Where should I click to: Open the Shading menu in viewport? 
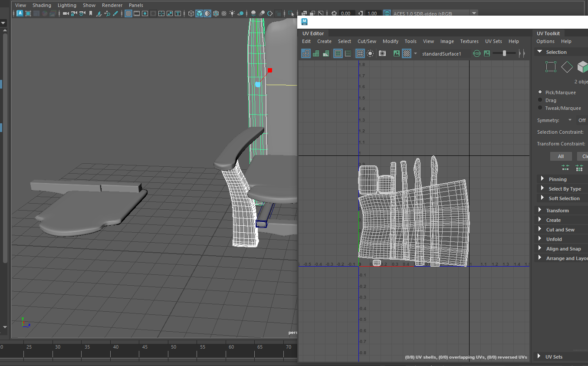[42, 5]
